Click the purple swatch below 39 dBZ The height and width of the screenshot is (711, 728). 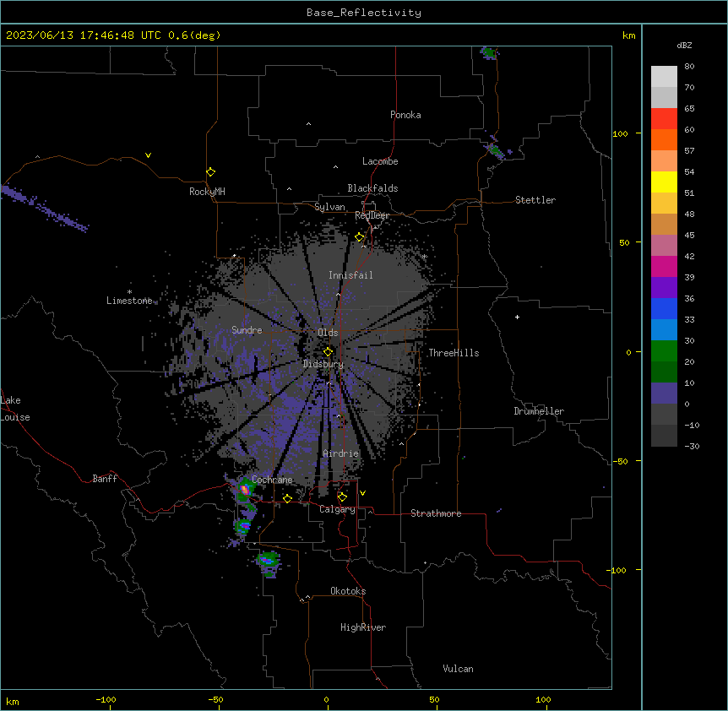pos(664,288)
